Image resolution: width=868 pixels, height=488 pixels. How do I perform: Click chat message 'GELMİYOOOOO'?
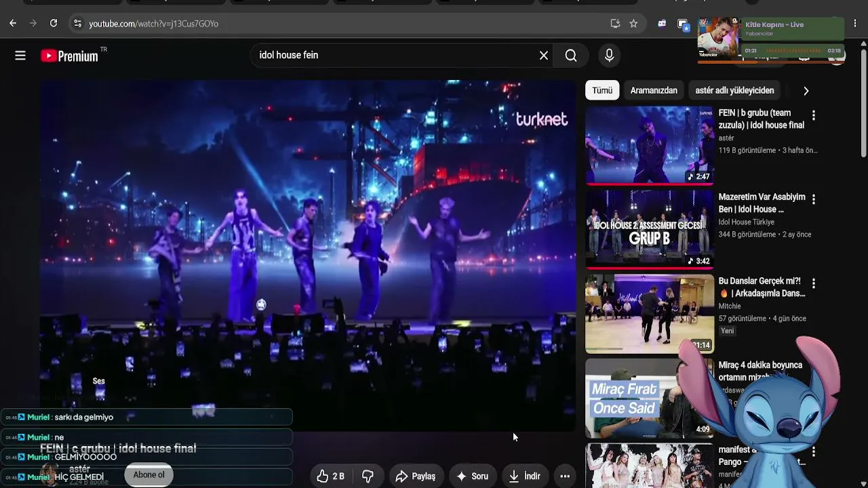click(x=85, y=457)
